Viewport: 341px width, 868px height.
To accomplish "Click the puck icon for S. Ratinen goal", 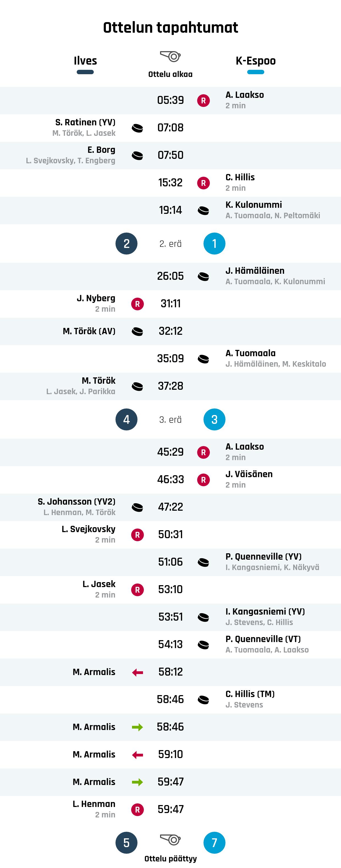I will click(x=137, y=128).
